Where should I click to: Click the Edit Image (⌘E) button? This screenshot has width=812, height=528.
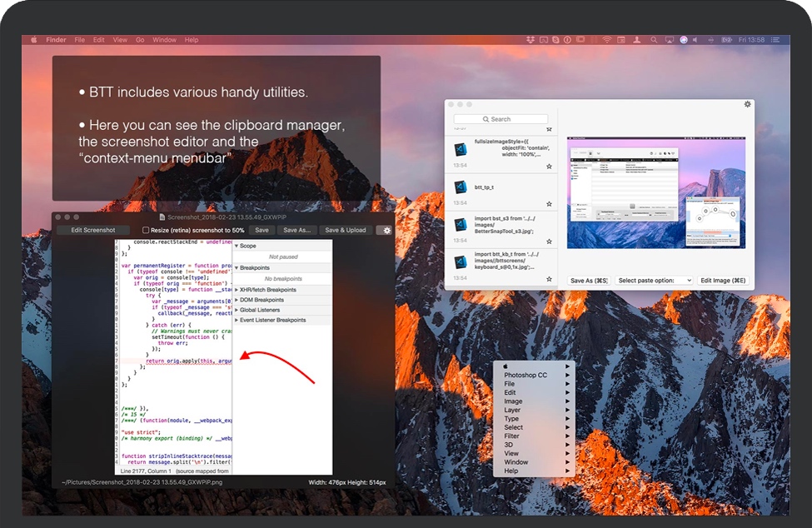click(x=724, y=280)
